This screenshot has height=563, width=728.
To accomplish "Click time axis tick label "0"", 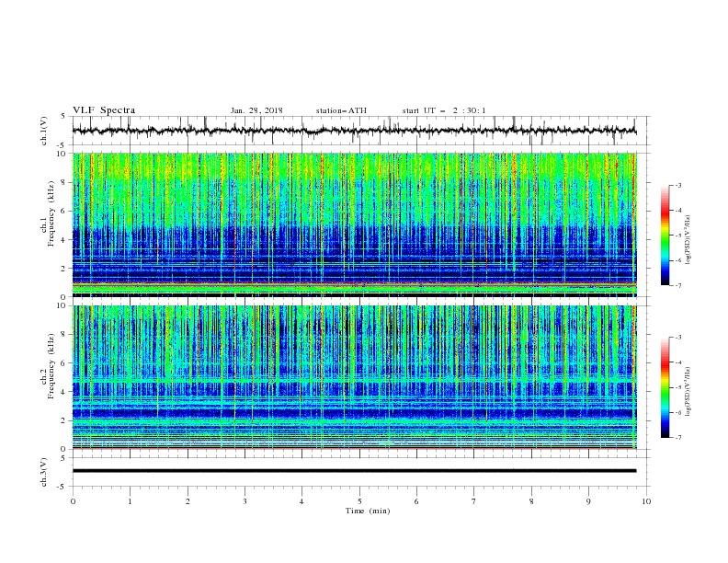I will tap(73, 501).
